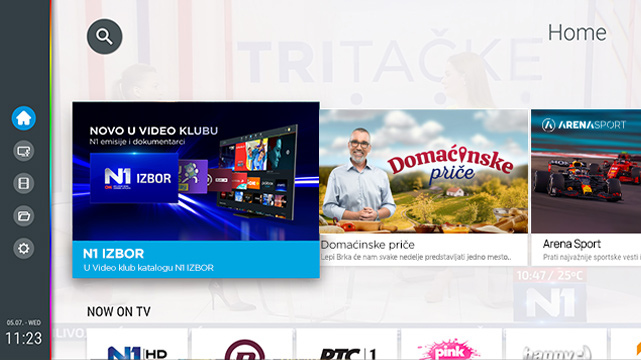This screenshot has width=641, height=360.
Task: Select the N1 HD channel tile
Action: [137, 344]
